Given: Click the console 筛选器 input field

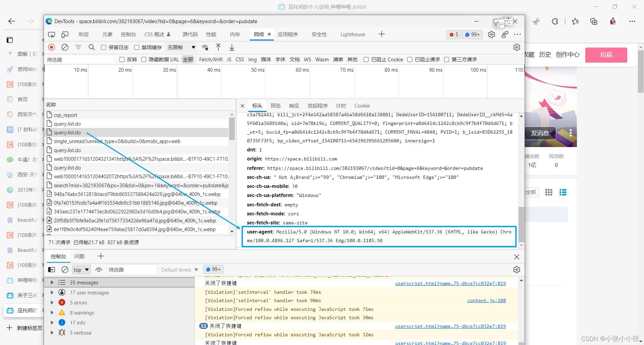Looking at the screenshot, I should click(x=132, y=270).
